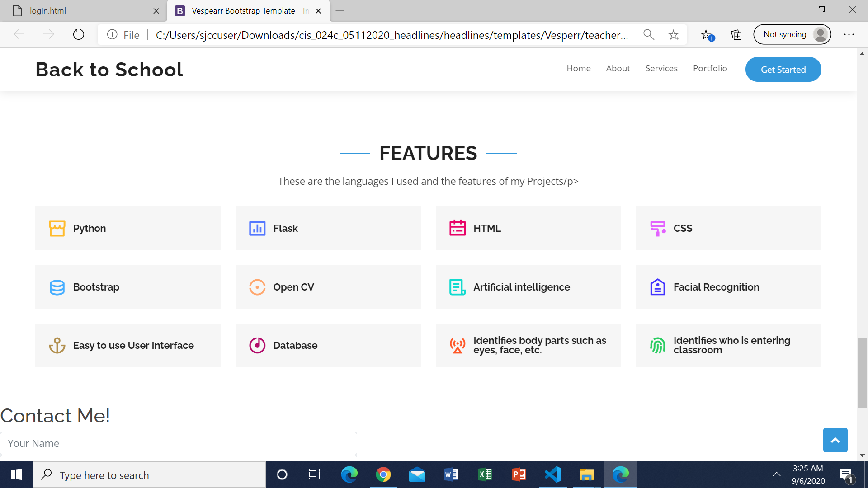Show hidden system tray icons chevron
The image size is (868, 488).
[776, 474]
